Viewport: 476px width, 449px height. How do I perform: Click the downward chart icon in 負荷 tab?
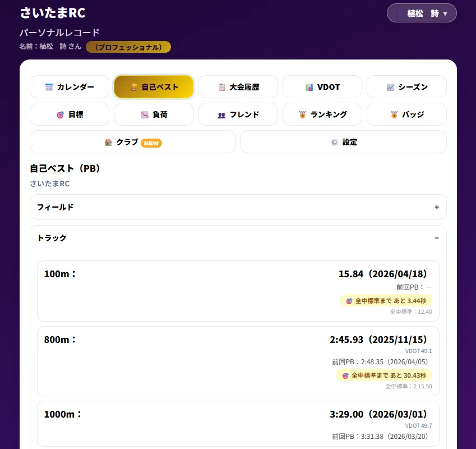[145, 115]
